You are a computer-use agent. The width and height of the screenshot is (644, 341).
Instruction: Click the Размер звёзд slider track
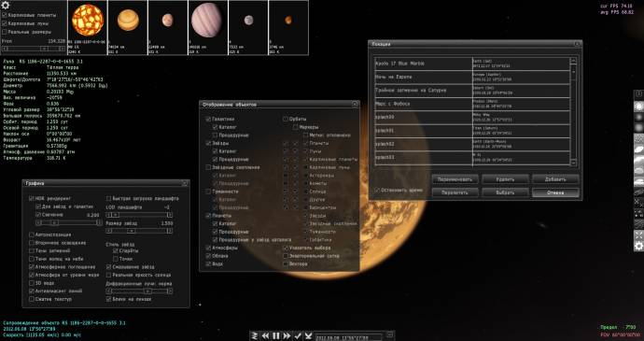[x=139, y=231]
